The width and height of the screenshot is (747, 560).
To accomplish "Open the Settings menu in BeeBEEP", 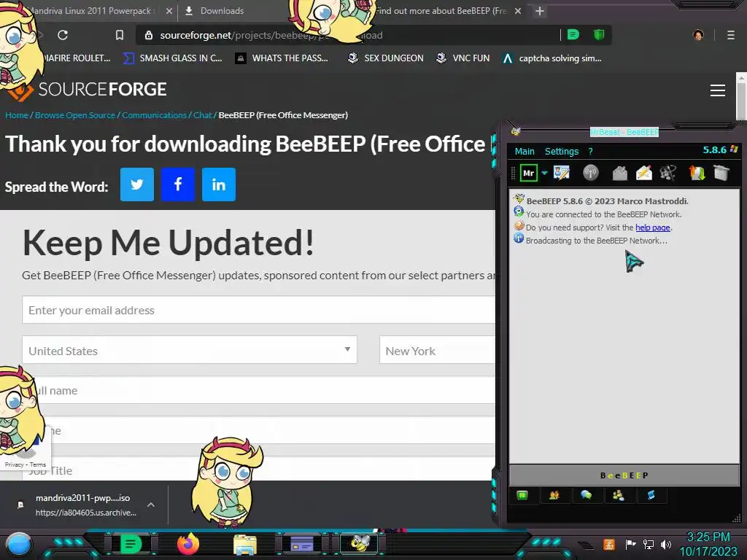I will [x=562, y=152].
